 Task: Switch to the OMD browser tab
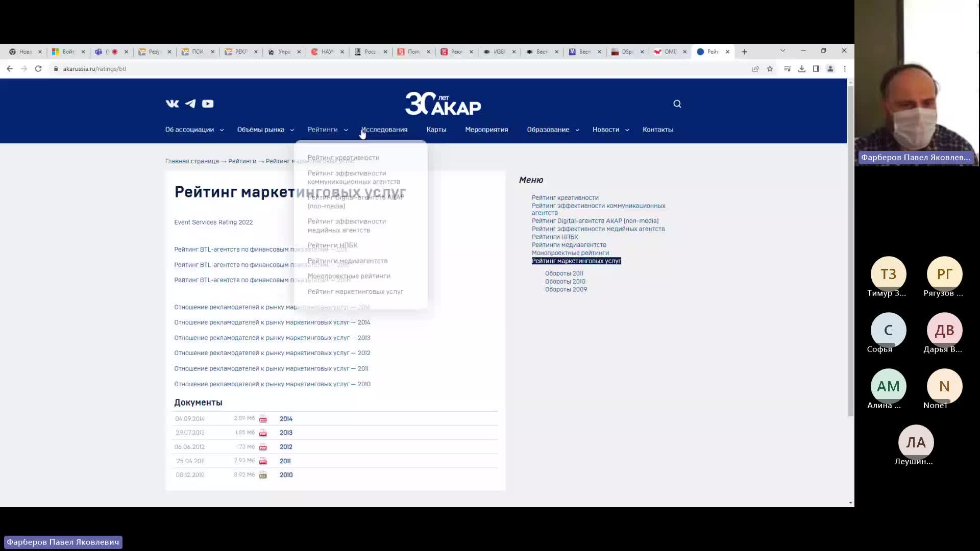click(670, 52)
